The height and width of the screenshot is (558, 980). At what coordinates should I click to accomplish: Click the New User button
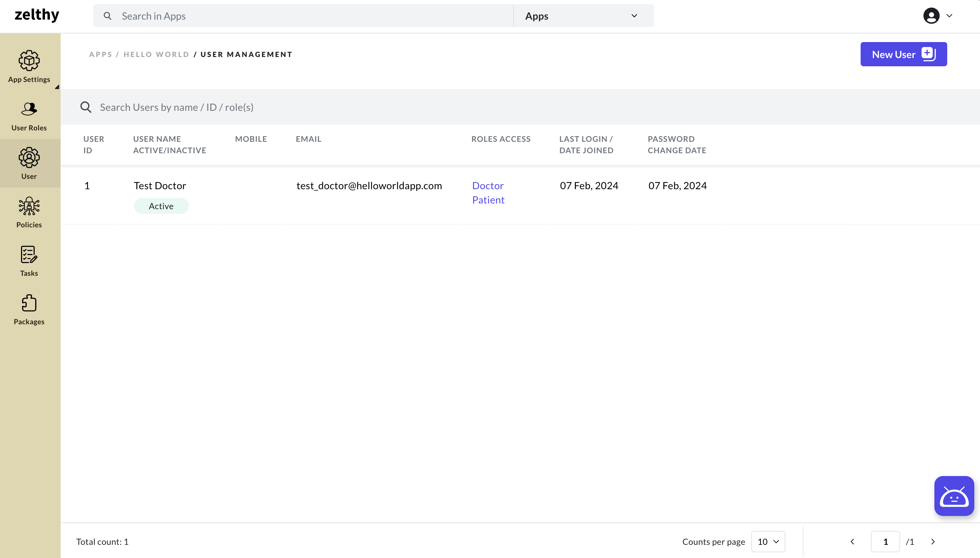coord(903,55)
